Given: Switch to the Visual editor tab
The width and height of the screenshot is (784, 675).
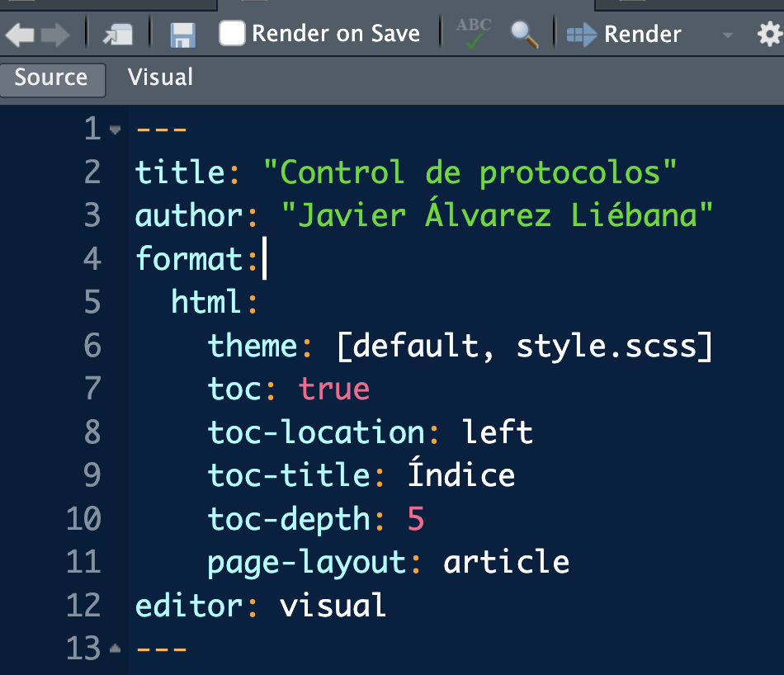Looking at the screenshot, I should click(x=160, y=78).
